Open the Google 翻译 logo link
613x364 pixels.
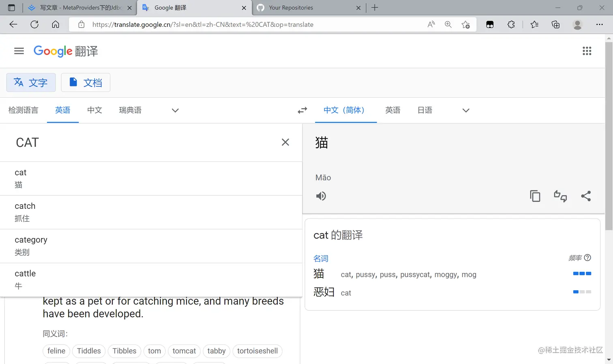pyautogui.click(x=66, y=51)
